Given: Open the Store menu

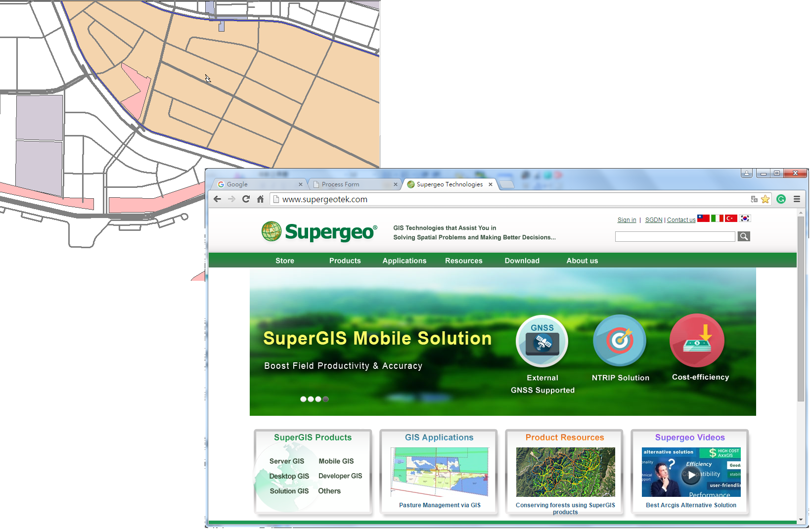Looking at the screenshot, I should click(x=285, y=261).
